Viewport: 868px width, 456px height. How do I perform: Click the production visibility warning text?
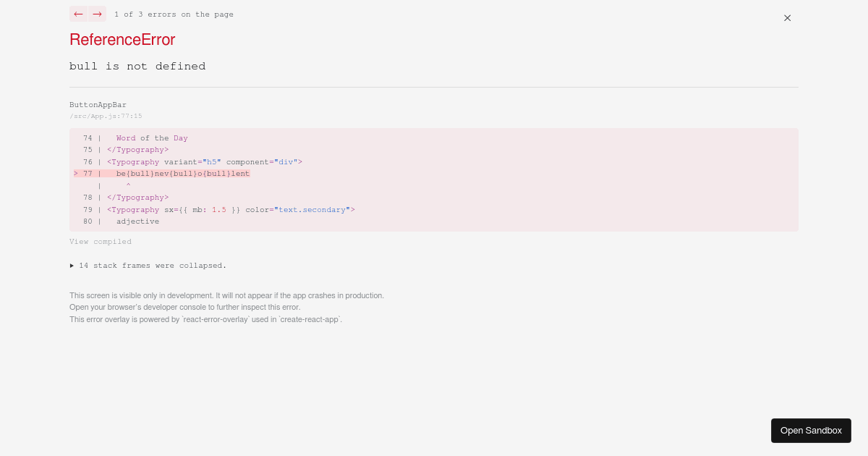(226, 295)
